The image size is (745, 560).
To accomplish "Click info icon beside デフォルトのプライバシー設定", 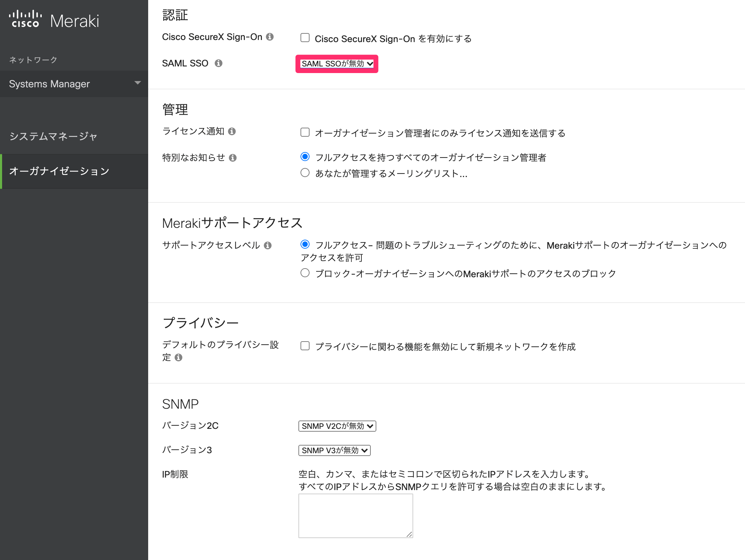I will pos(178,358).
